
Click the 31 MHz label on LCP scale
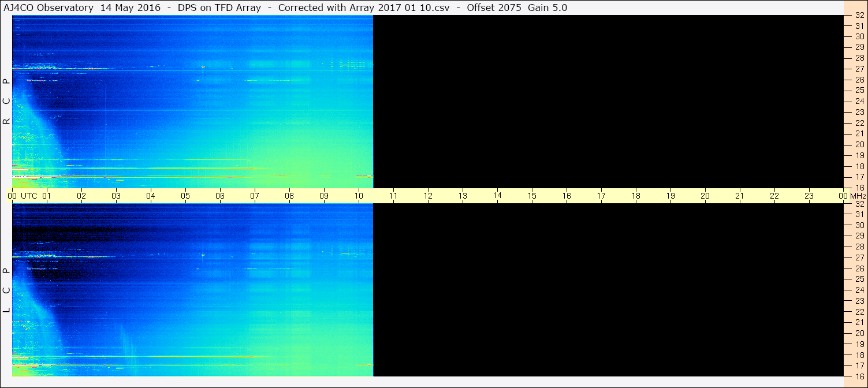point(859,214)
